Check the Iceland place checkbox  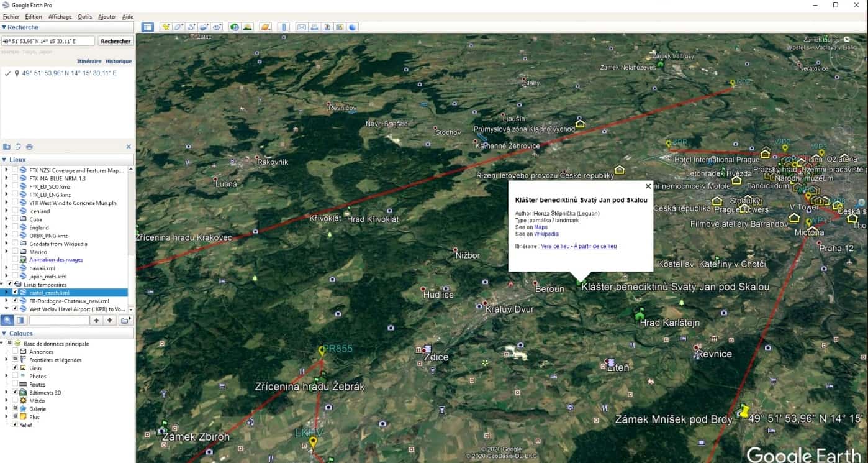[16, 211]
